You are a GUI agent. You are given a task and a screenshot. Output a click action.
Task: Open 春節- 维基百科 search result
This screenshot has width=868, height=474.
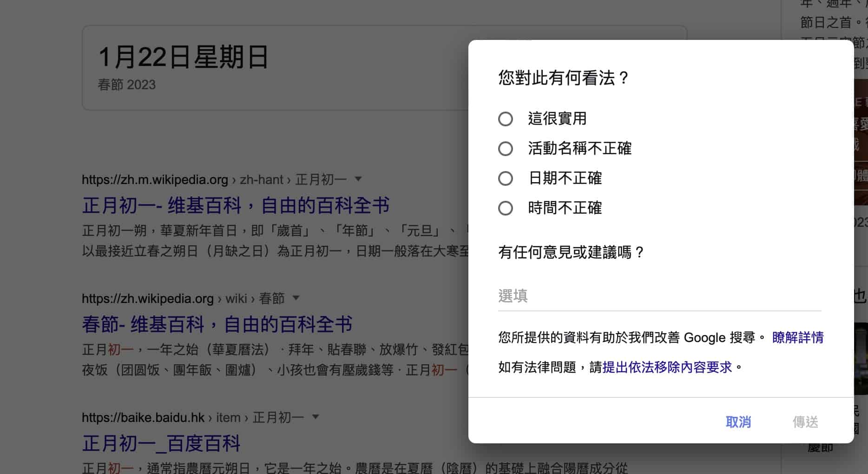(217, 324)
